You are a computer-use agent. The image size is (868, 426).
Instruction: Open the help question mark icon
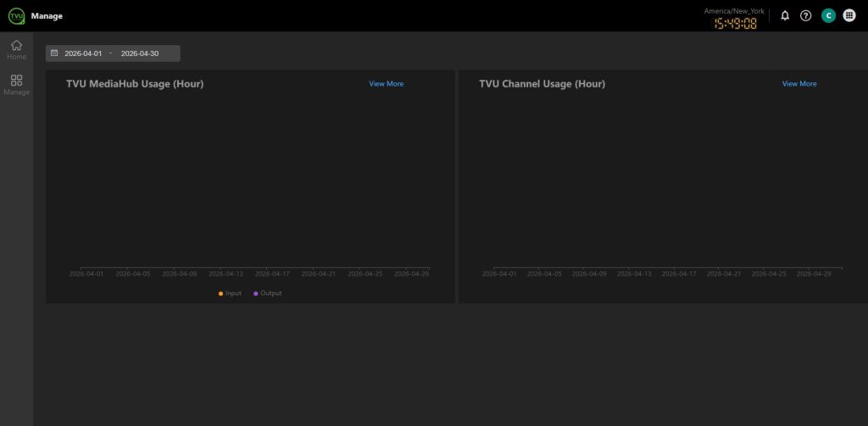click(x=806, y=15)
